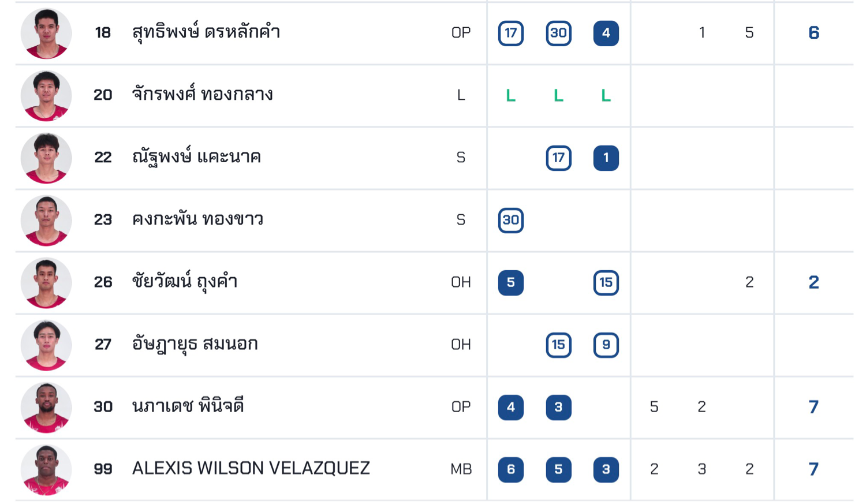Click the name คงกะพัน ทองขาว
The height and width of the screenshot is (504, 866).
click(x=197, y=219)
